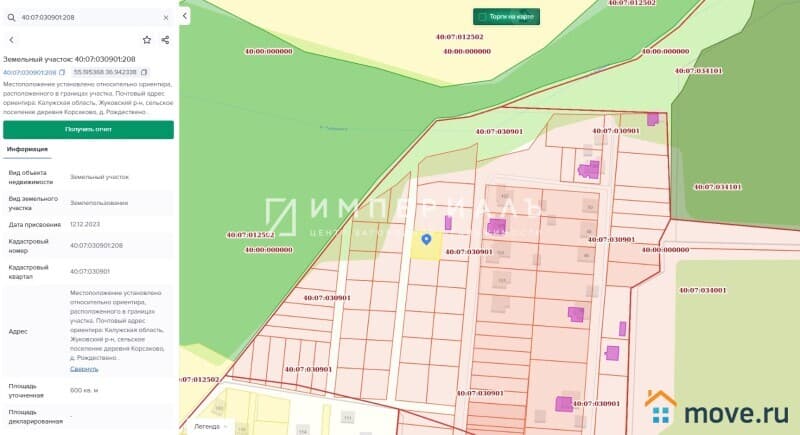This screenshot has width=800, height=435.
Task: Click the move.ru house logo
Action: point(660,407)
